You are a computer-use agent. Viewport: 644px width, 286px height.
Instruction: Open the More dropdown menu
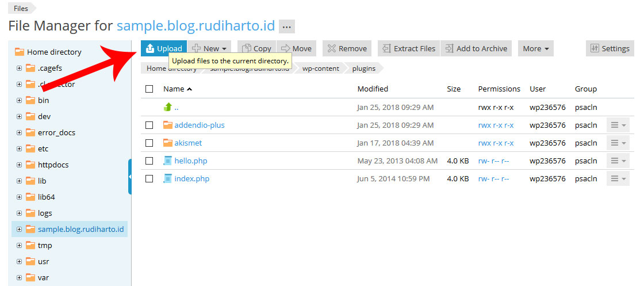click(x=535, y=48)
